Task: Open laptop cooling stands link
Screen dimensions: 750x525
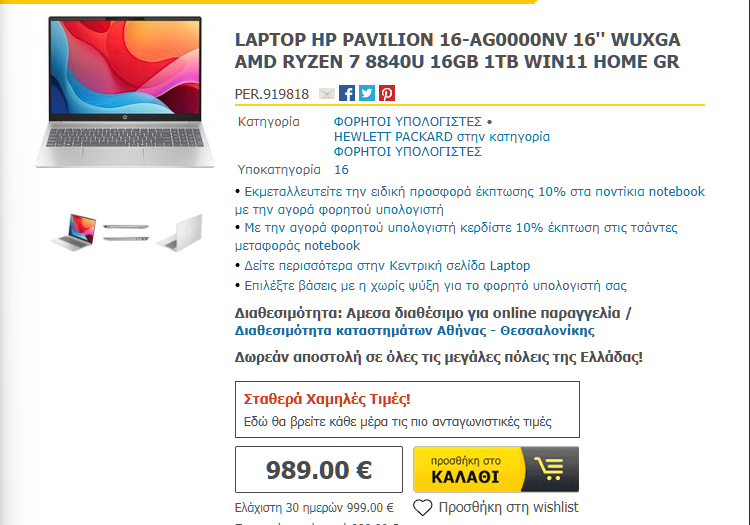Action: point(435,285)
